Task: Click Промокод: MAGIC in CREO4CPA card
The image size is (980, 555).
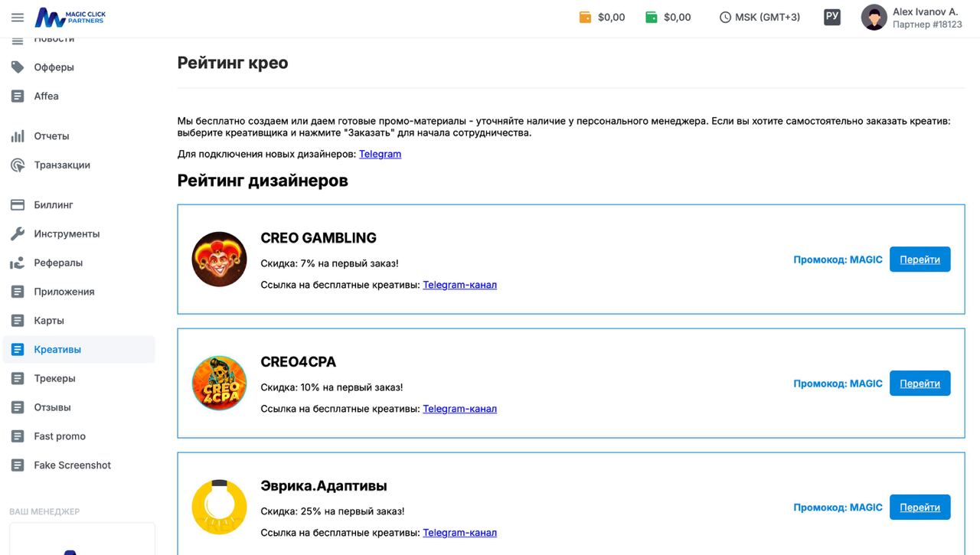Action: [x=838, y=384]
